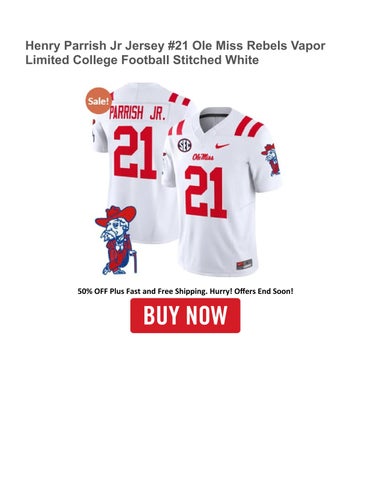
Task: Click the Ole Miss script wordmark
Action: coord(203,157)
